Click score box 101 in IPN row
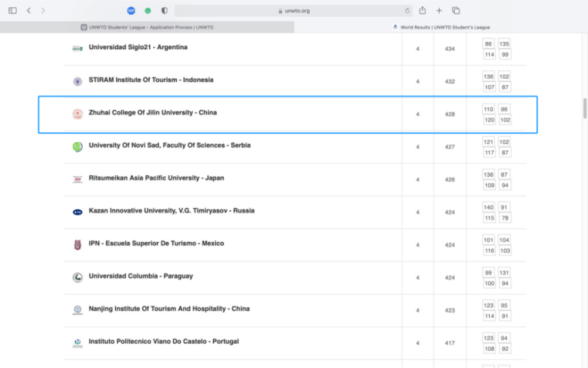Viewport: 588px width, 368px height. (x=488, y=240)
